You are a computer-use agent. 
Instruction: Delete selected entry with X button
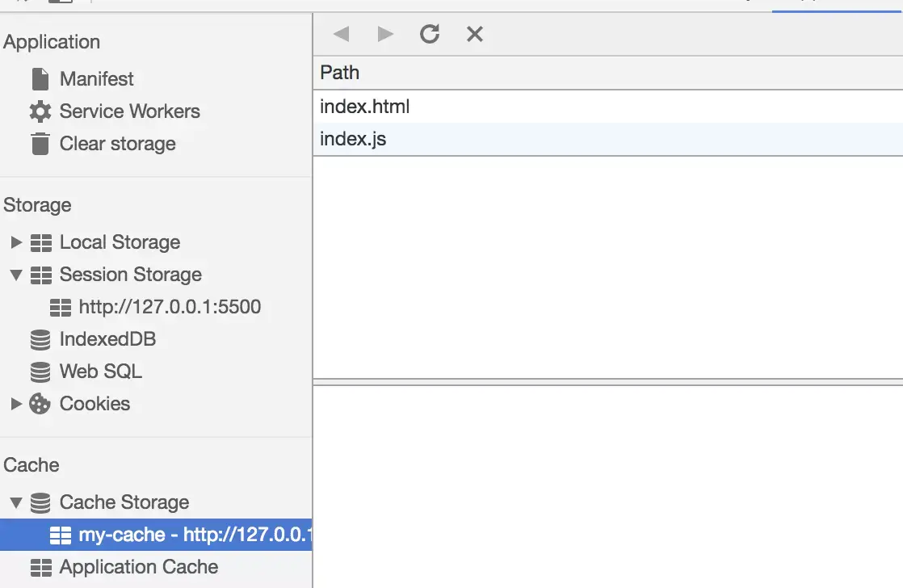click(x=475, y=34)
